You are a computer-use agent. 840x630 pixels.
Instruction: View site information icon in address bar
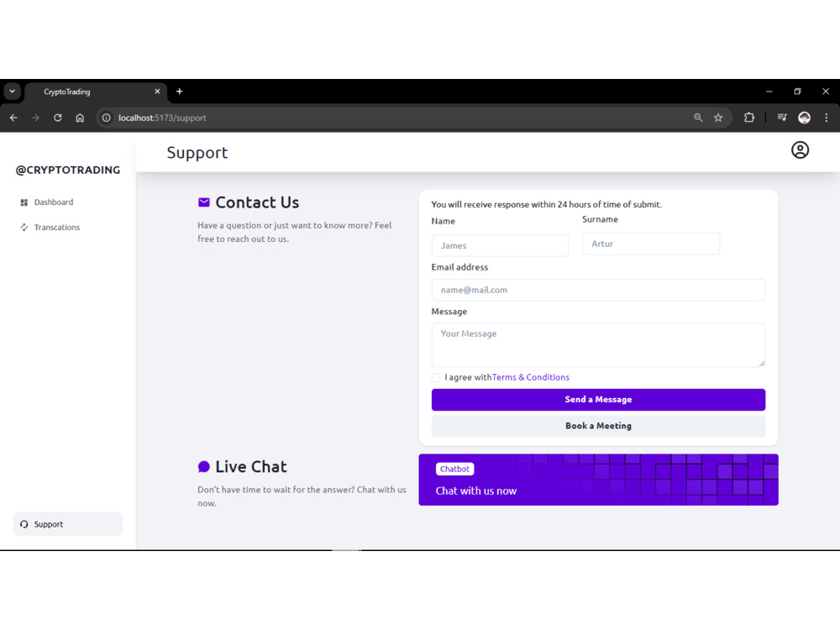coord(107,118)
